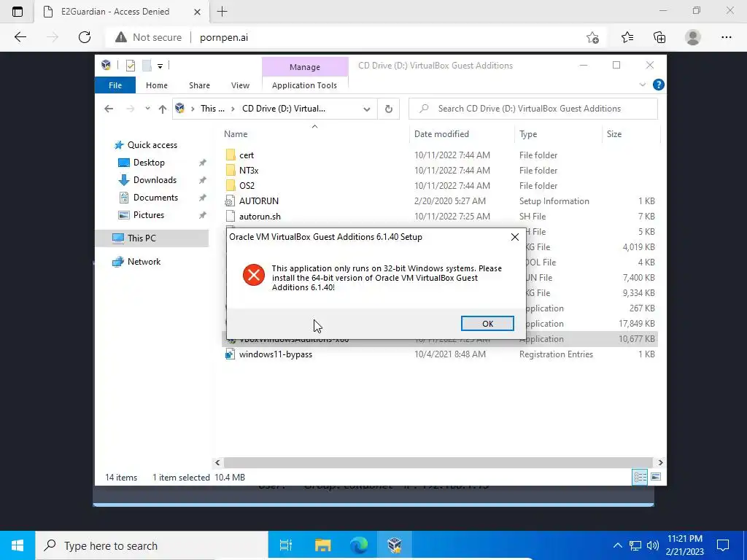Close the Guest Additions Setup error dialog
Viewport: 747px width, 560px height.
point(514,237)
